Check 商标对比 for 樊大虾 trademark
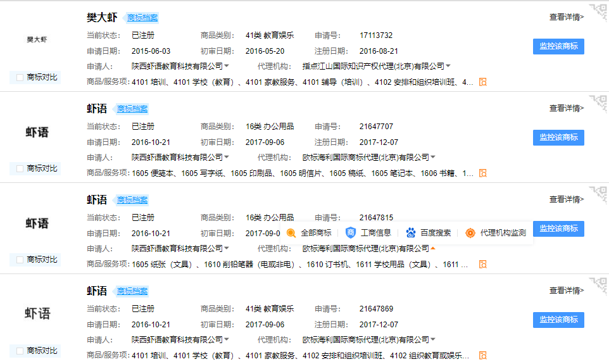This screenshot has height=364, width=609. pos(20,77)
